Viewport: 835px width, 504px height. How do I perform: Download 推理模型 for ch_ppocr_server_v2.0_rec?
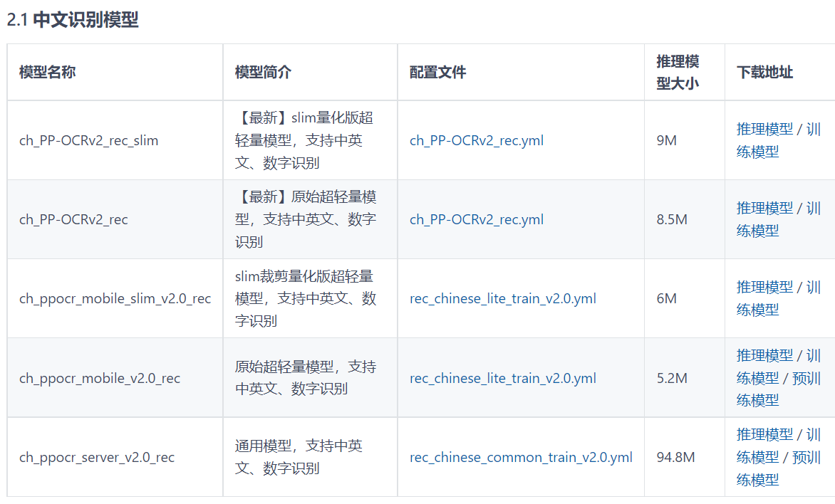[764, 434]
